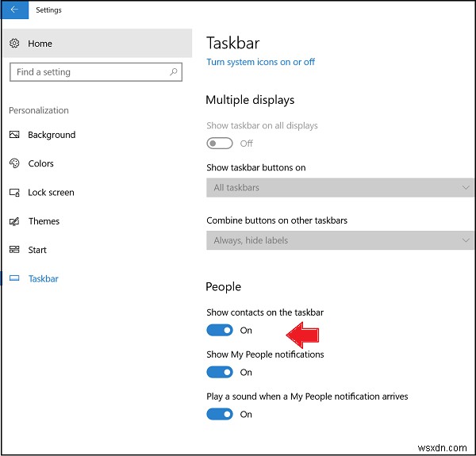The height and width of the screenshot is (456, 476).
Task: Open Turn system icons on or off
Action: pos(261,62)
